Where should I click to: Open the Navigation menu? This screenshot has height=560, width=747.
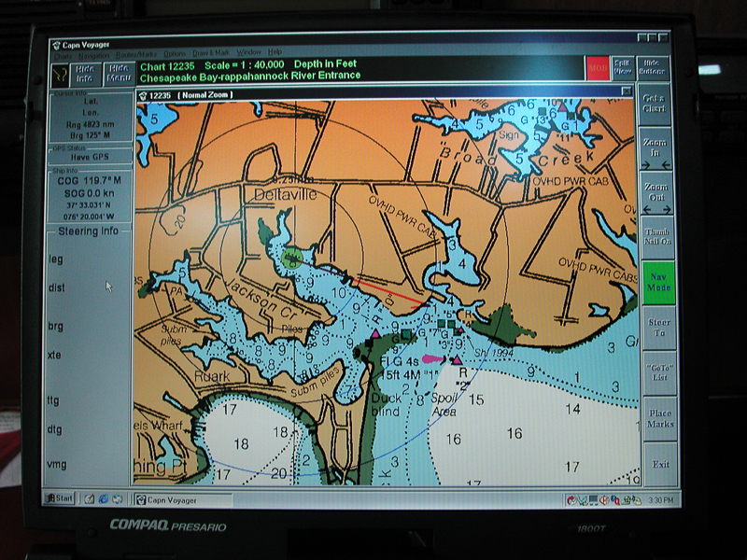[94, 56]
